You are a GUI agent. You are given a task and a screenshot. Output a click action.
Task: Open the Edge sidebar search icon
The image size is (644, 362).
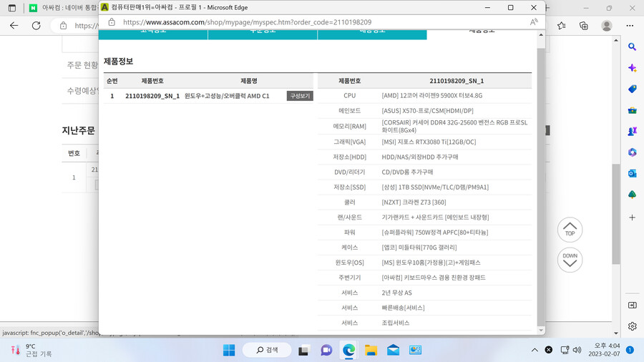tap(632, 47)
